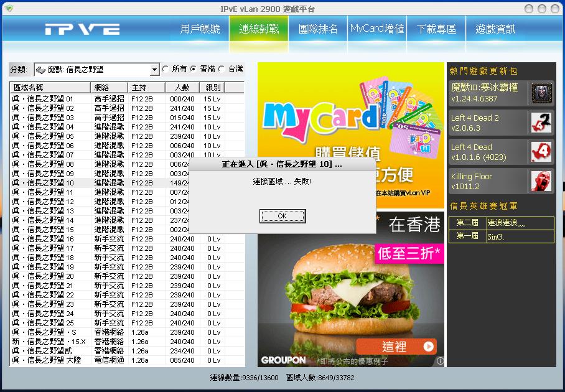Viewport: 565px width, 392px height.
Task: Select the 所有 radio button
Action: (166, 69)
